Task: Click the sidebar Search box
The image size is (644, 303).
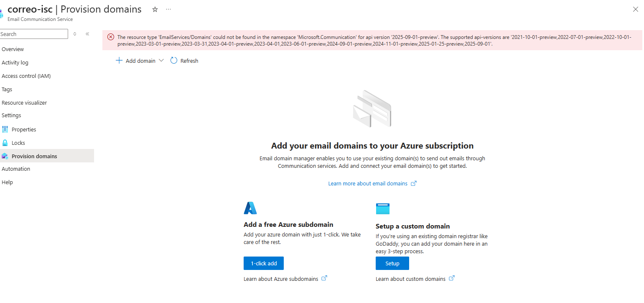Action: [34, 34]
